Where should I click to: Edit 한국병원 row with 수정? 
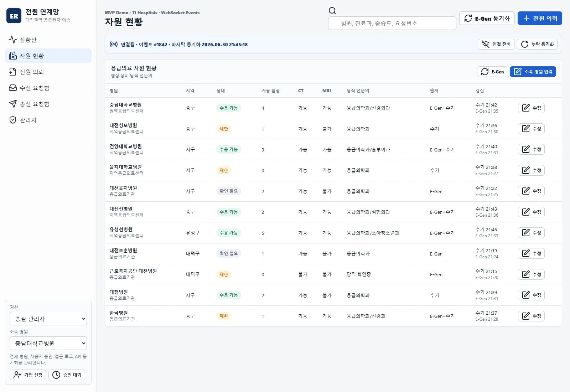click(531, 316)
